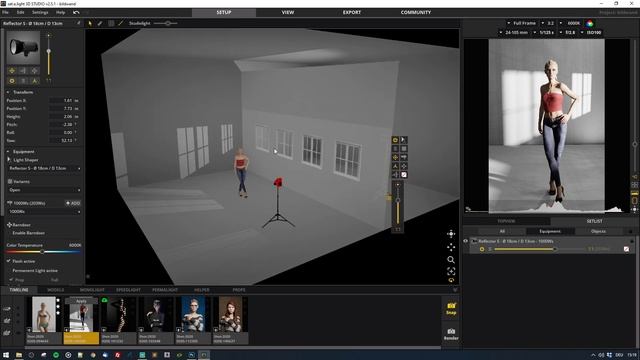The image size is (640, 360).
Task: Expand the Light Shaper arrow
Action: point(9,160)
